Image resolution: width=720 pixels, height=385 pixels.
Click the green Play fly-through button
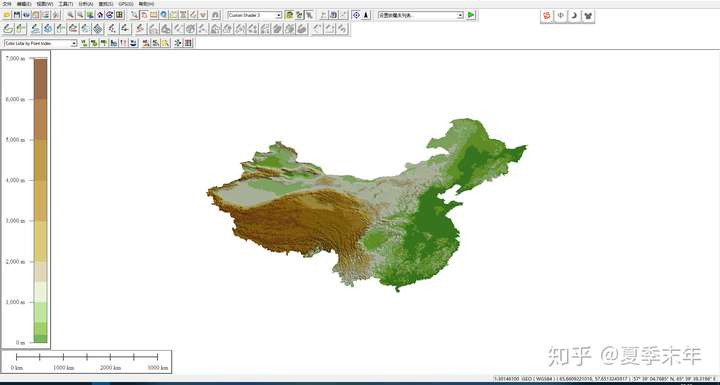pyautogui.click(x=471, y=15)
